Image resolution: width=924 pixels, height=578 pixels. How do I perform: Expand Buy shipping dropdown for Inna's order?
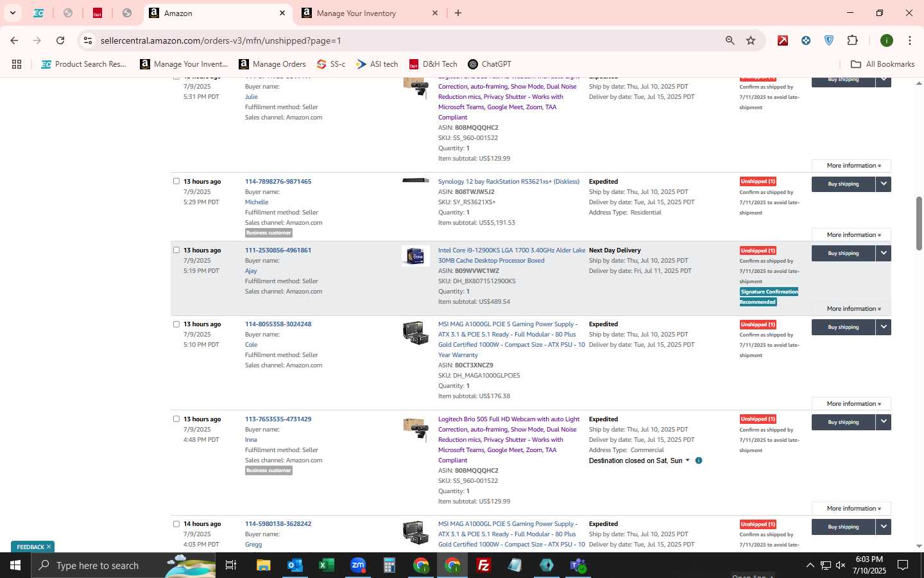coord(884,423)
